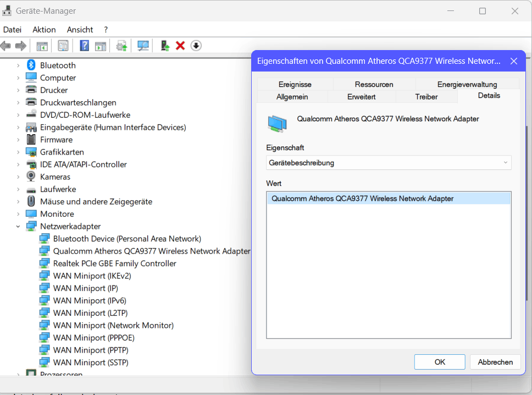Select Qualcomm Atheros QCA9377 adapter in tree
Viewport: 532px width, 395px height.
click(152, 251)
